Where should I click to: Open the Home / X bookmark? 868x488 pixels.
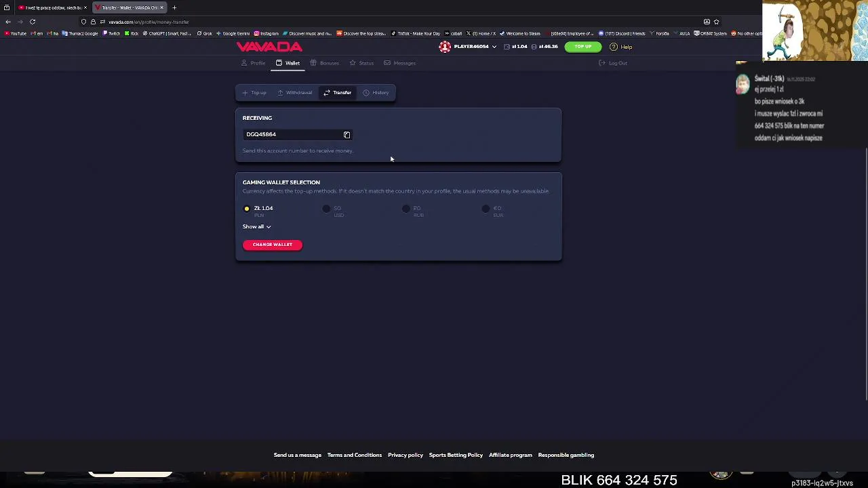pyautogui.click(x=481, y=33)
